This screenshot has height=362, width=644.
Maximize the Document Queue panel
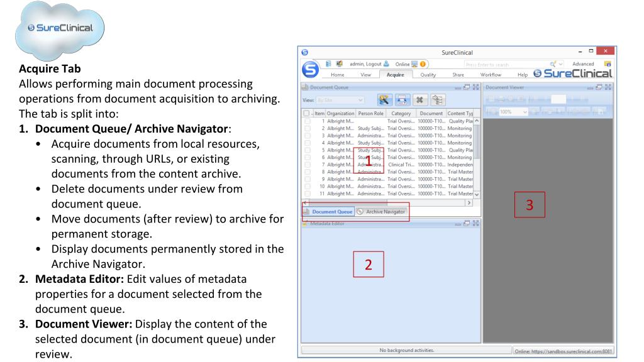pos(475,87)
